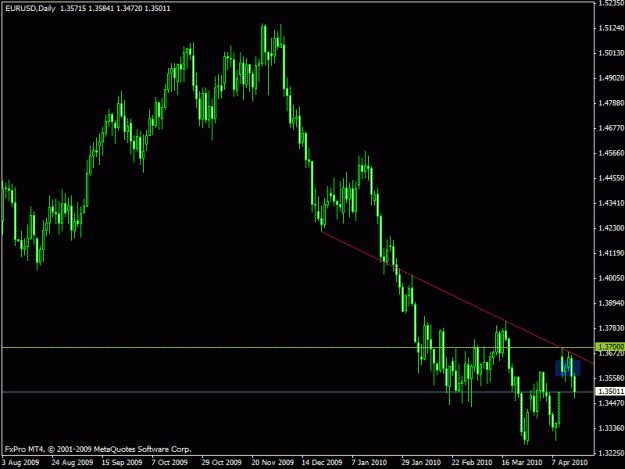Image resolution: width=625 pixels, height=469 pixels.
Task: Click the 7 Apr 2010 date label
Action: [x=569, y=462]
